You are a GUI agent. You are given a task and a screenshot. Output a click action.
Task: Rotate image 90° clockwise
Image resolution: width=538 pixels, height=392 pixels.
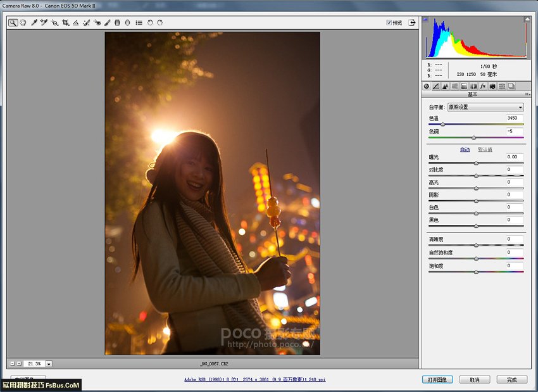coord(160,22)
